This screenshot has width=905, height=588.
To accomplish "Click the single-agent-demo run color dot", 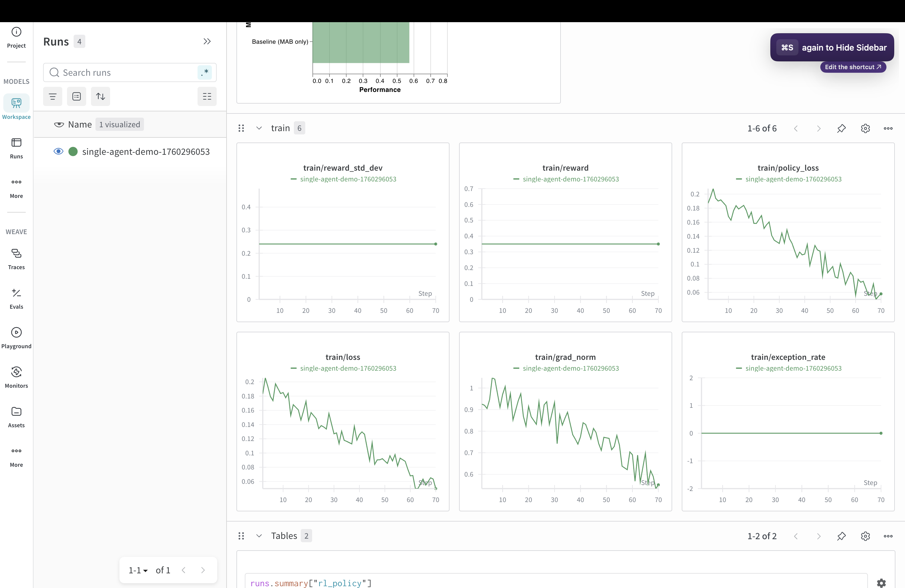I will [x=73, y=151].
